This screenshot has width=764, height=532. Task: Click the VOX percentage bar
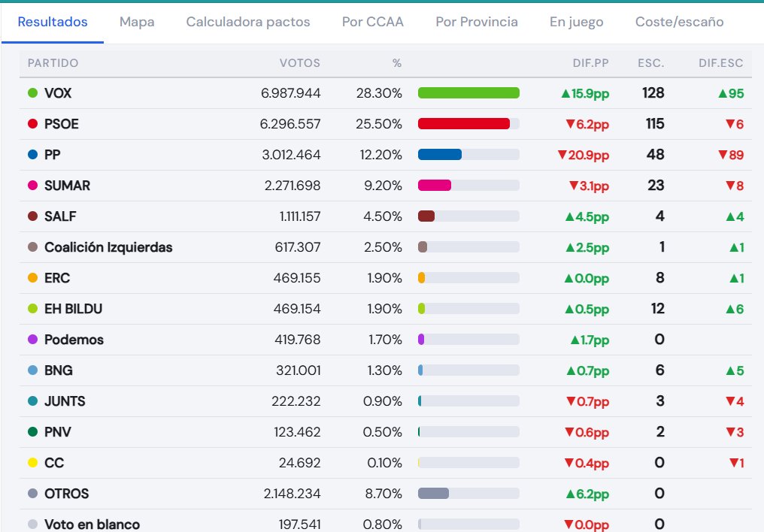(468, 93)
